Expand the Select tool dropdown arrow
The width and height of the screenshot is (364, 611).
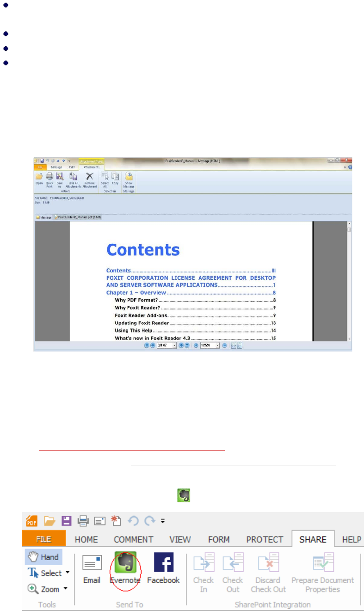[67, 572]
